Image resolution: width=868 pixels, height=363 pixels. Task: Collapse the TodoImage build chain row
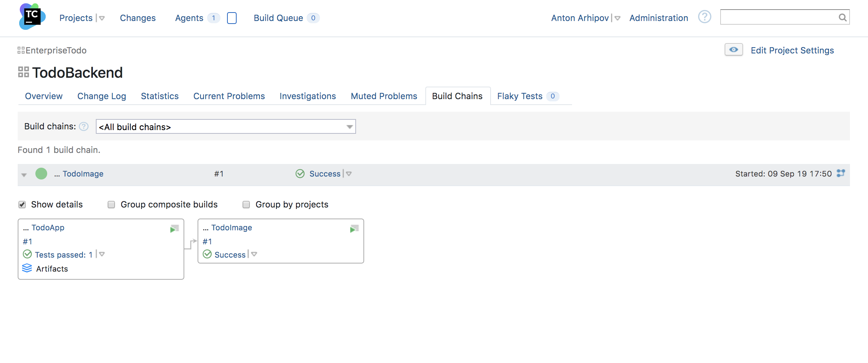pyautogui.click(x=24, y=175)
